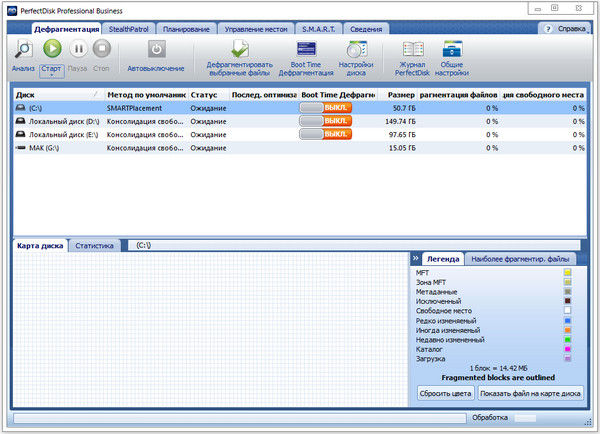600x434 pixels.
Task: Click the Анализ magnifier icon
Action: [24, 48]
